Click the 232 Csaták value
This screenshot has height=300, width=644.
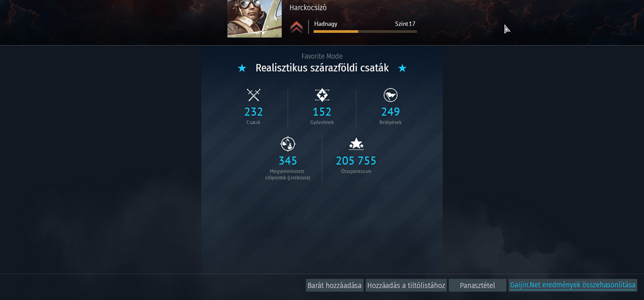pos(254,111)
